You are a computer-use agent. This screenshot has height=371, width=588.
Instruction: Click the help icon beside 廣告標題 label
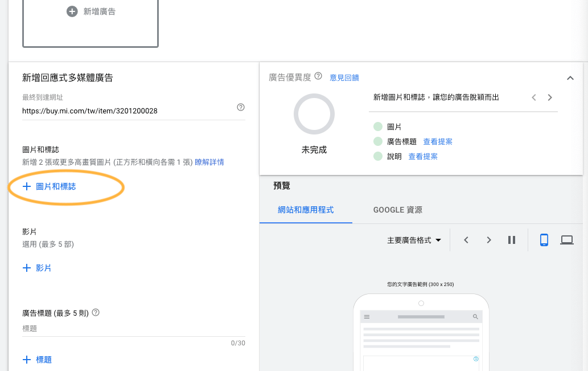[x=96, y=312]
